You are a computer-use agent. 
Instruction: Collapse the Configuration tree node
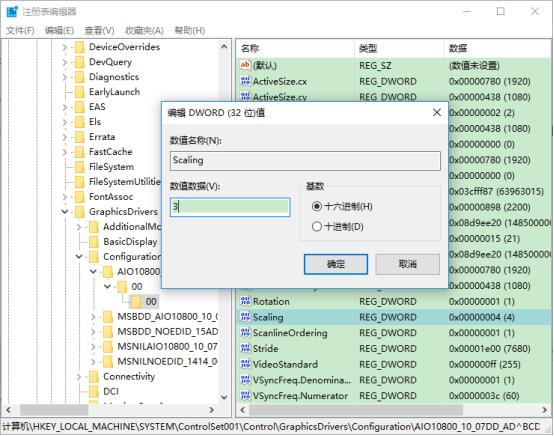point(79,257)
